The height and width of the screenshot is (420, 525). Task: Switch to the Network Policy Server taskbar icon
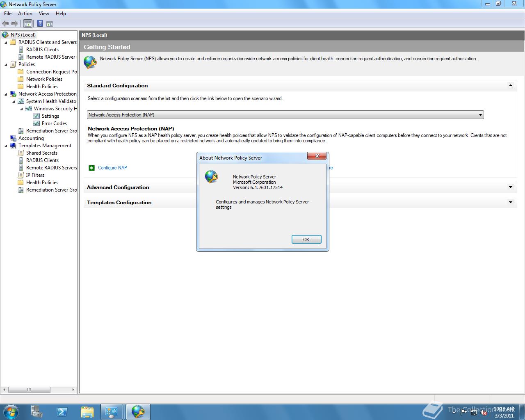coord(138,412)
